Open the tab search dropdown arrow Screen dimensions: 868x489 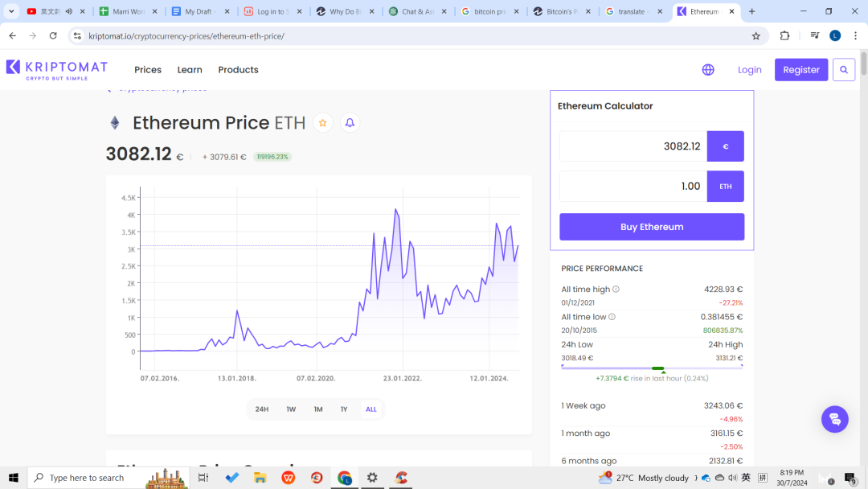11,11
